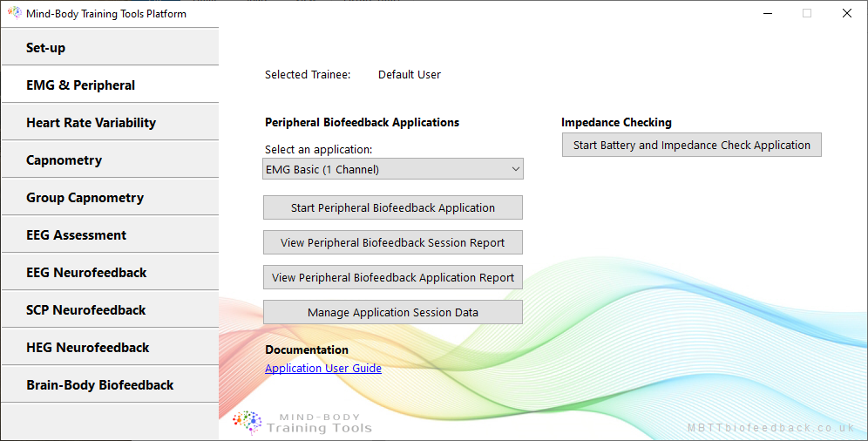Viewport: 868px width, 441px height.
Task: Minimize the Mind-Body Training Tools window
Action: [x=768, y=13]
